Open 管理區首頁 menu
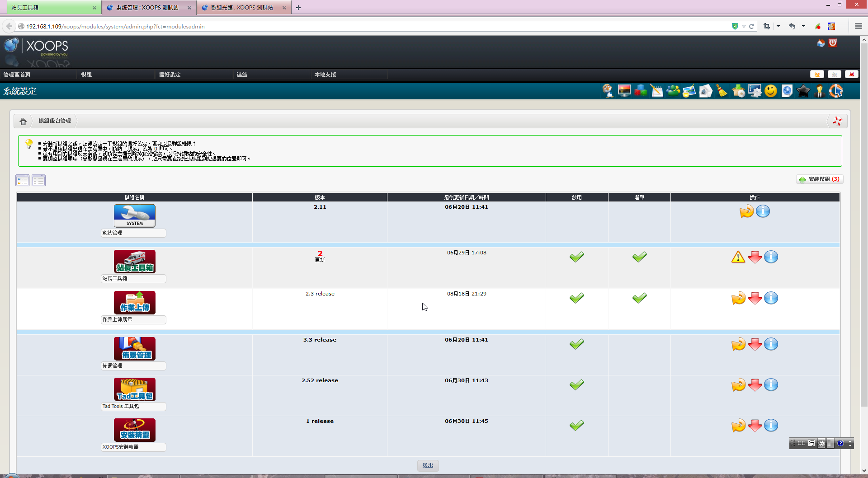 17,75
